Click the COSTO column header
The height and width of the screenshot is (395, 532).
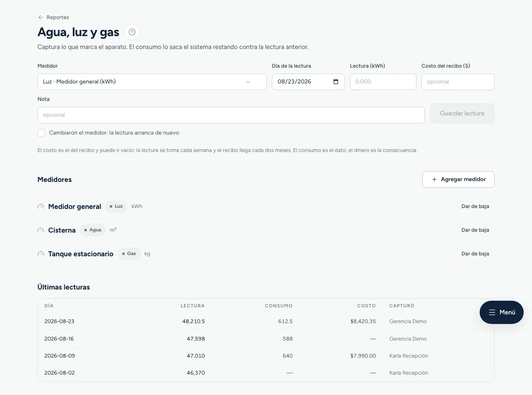click(367, 306)
